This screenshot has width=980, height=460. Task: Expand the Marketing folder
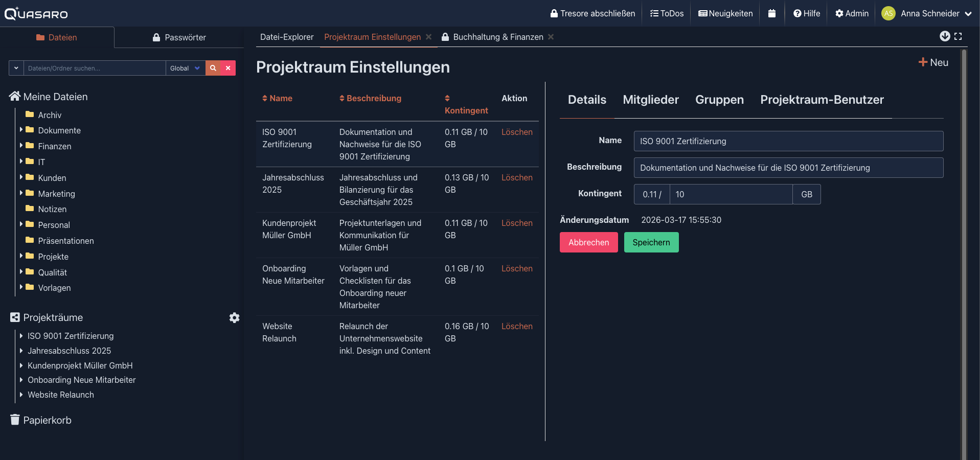click(x=21, y=193)
